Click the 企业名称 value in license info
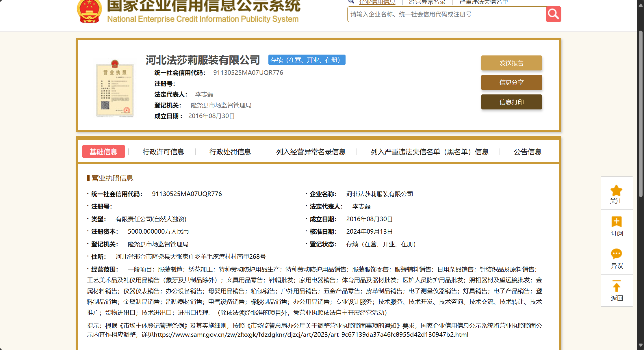 coord(380,194)
